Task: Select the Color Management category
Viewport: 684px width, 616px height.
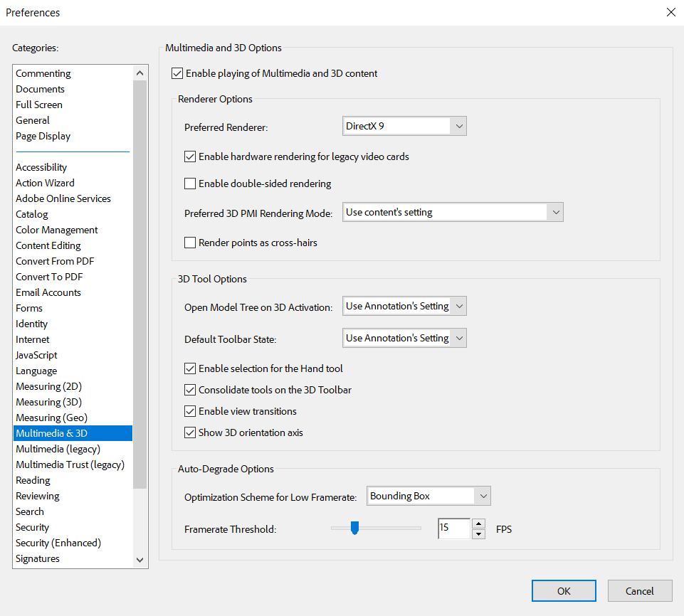Action: click(56, 230)
